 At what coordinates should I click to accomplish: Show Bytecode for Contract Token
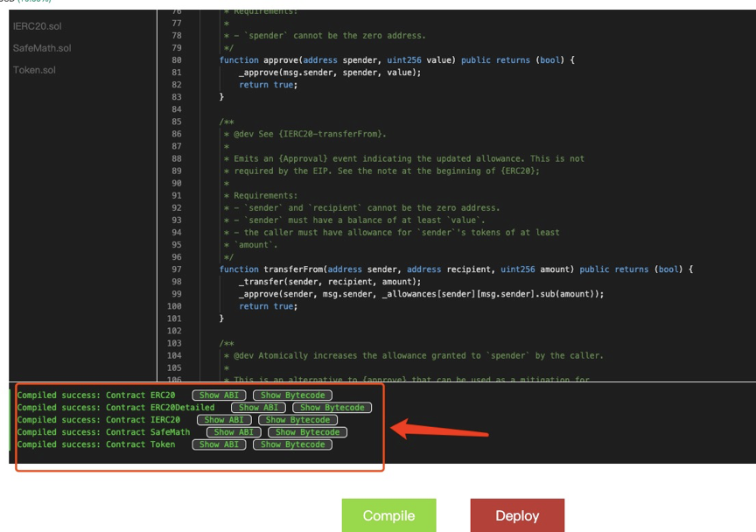tap(293, 444)
